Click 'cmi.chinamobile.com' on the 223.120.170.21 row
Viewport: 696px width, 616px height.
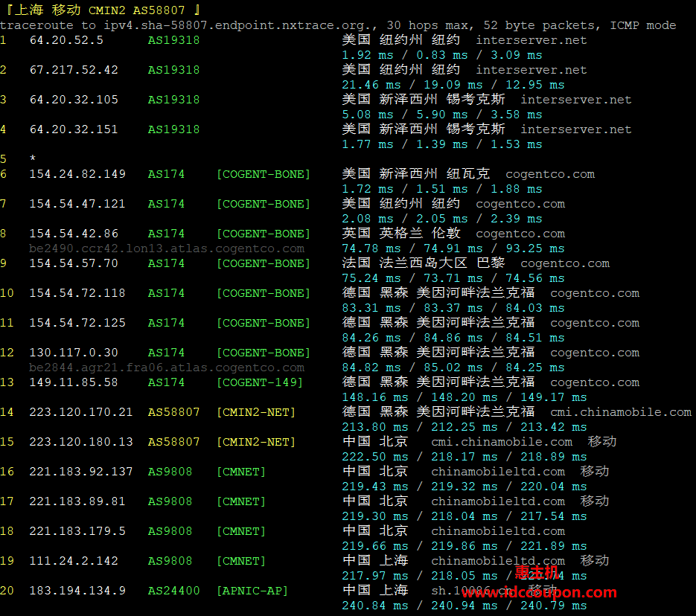[621, 412]
